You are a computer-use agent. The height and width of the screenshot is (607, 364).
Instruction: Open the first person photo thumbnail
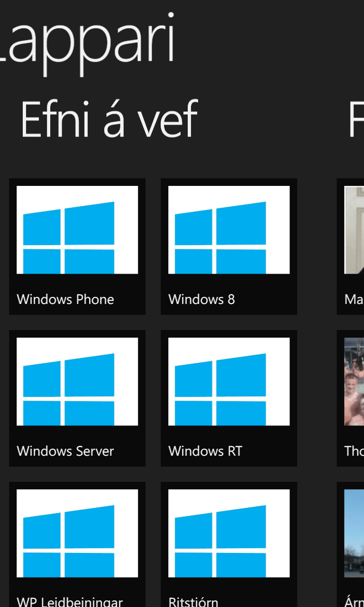tap(354, 230)
